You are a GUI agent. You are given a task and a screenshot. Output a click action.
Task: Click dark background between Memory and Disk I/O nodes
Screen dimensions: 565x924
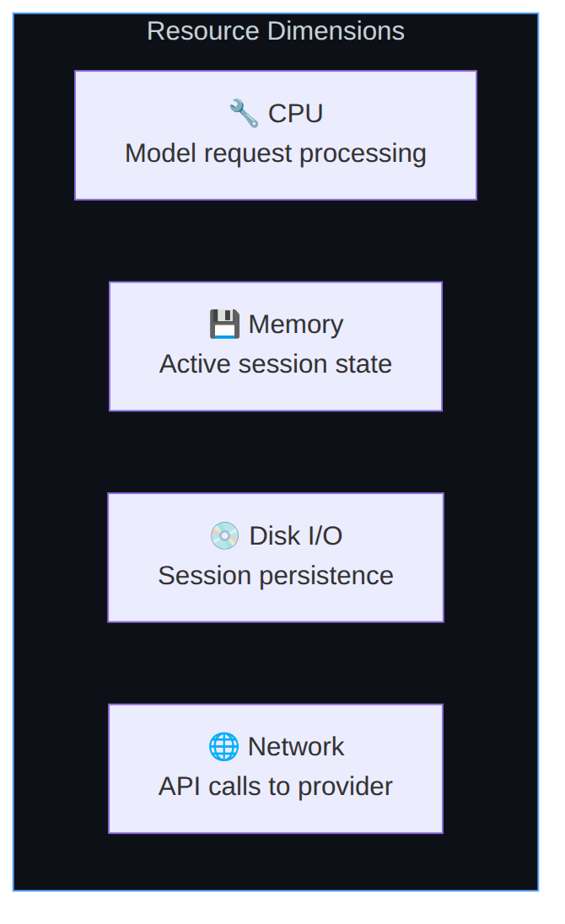coord(276,452)
